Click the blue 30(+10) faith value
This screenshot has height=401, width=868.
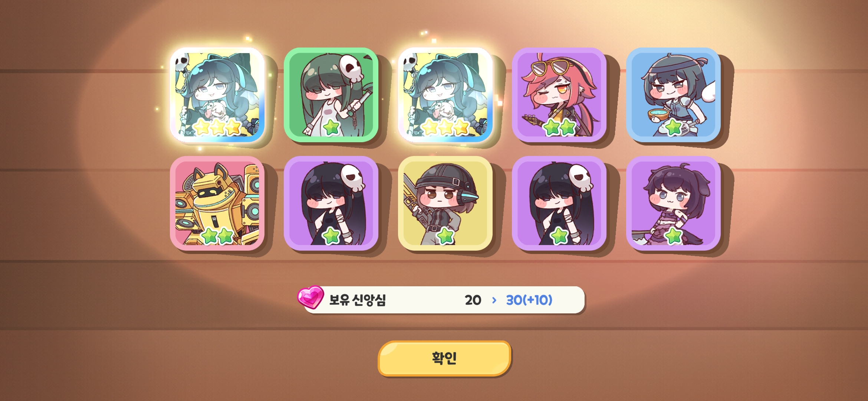pyautogui.click(x=529, y=300)
